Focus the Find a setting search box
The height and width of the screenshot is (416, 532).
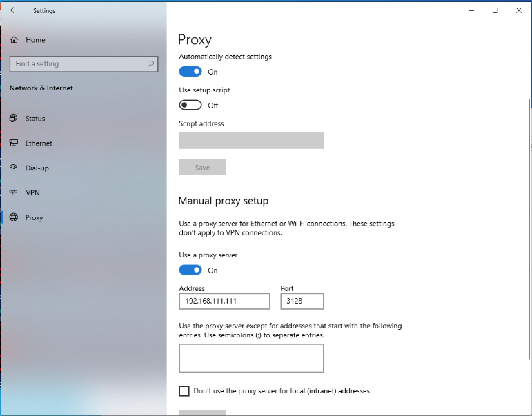83,63
